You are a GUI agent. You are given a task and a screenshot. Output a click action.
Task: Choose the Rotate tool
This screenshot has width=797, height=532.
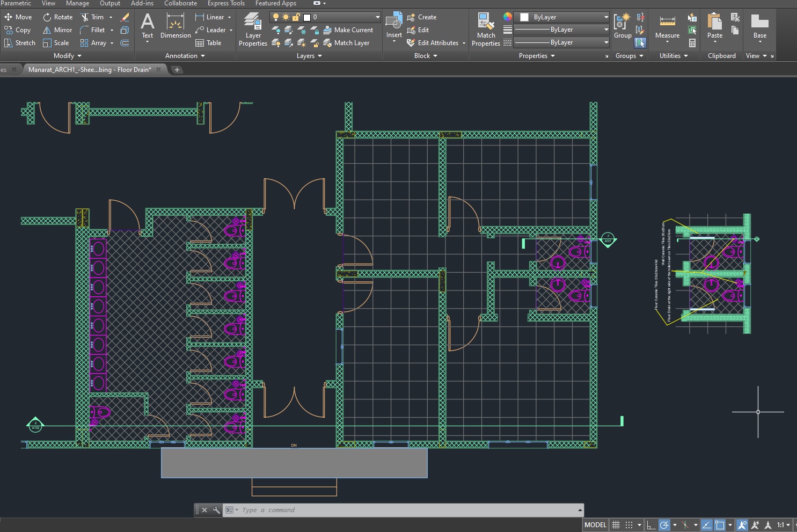[57, 17]
